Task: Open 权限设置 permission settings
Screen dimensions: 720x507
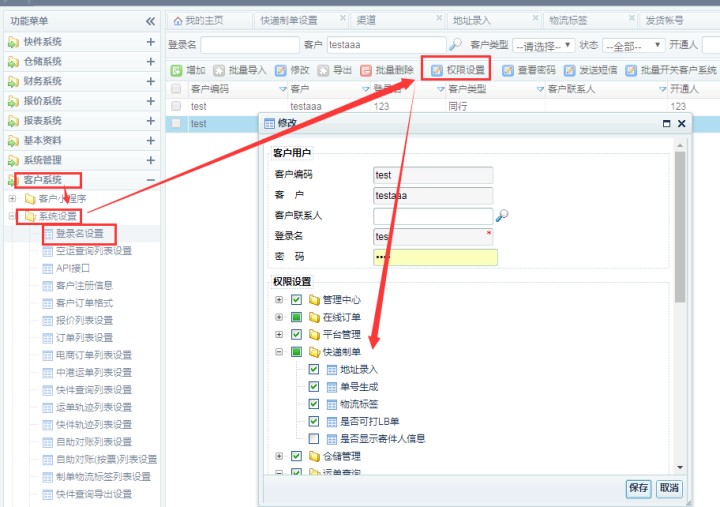Action: coord(457,70)
